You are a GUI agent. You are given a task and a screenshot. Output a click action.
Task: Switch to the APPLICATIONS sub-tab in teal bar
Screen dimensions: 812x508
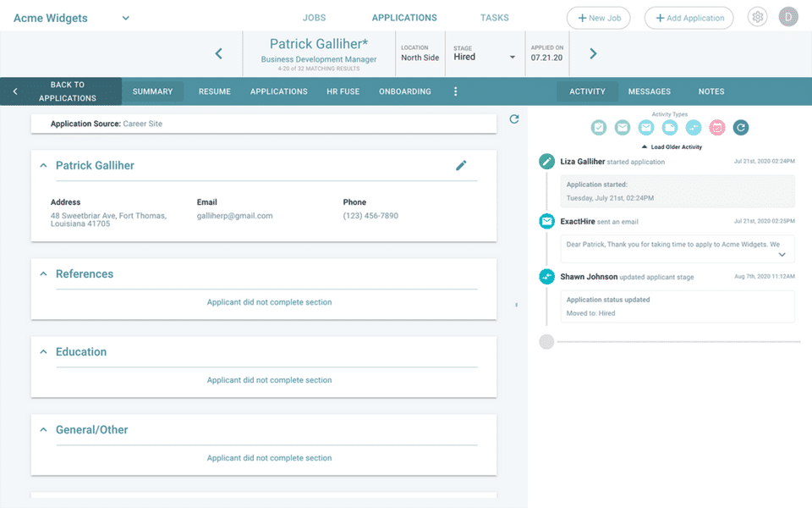(x=278, y=91)
